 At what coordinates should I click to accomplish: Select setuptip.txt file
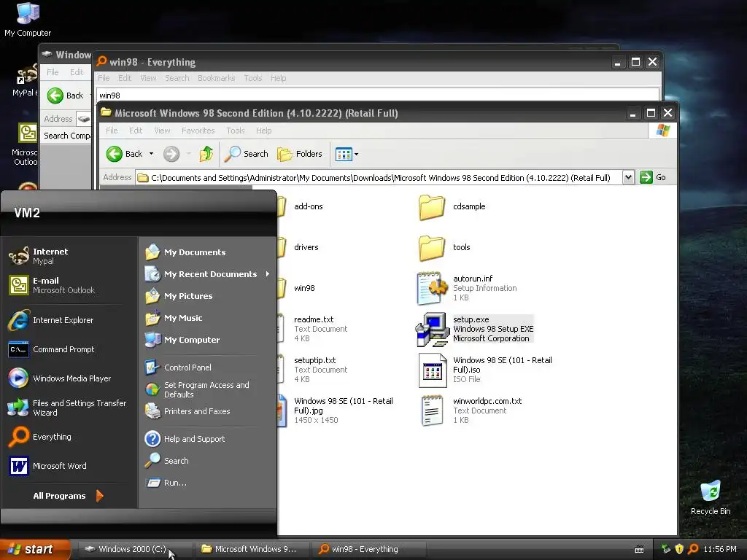(314, 370)
